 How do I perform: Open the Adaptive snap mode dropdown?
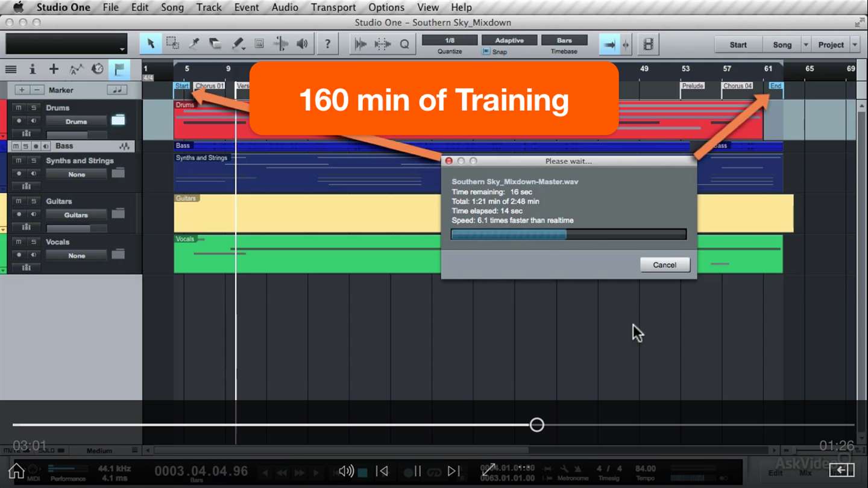(509, 40)
